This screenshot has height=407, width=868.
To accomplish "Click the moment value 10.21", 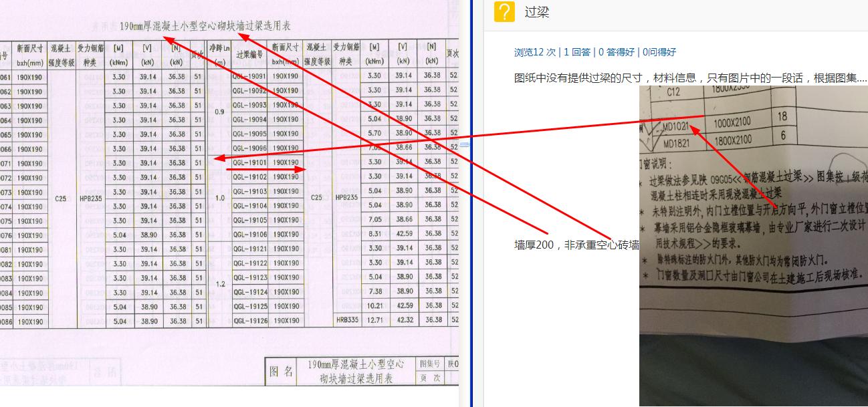I will (374, 305).
